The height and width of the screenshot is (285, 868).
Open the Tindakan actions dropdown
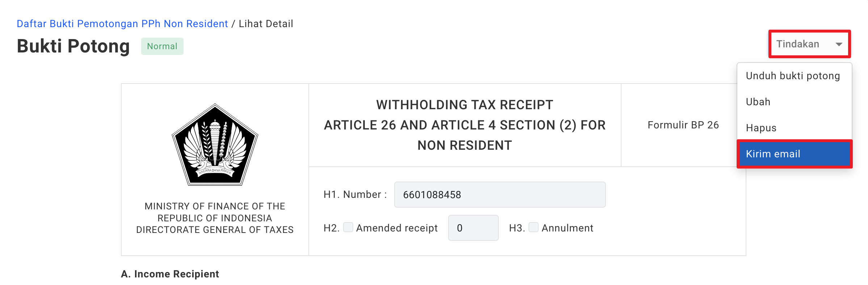[x=809, y=44]
